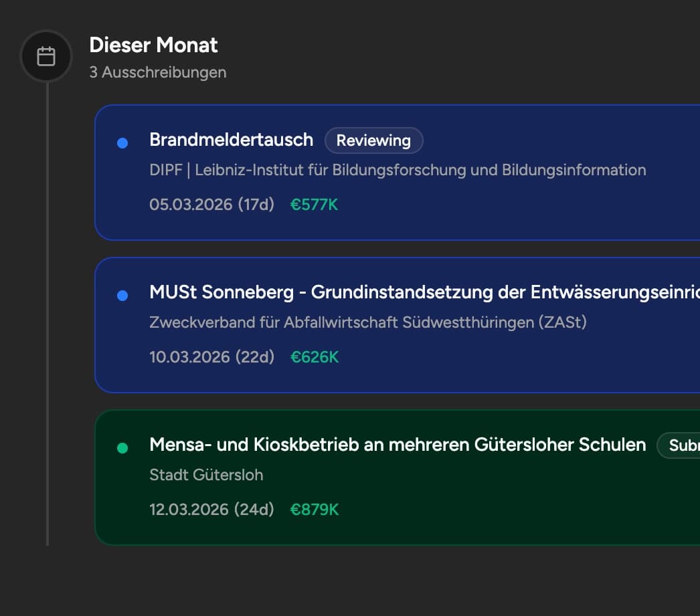
Task: Click the 10.03.2026 (22d) deadline
Action: [211, 357]
